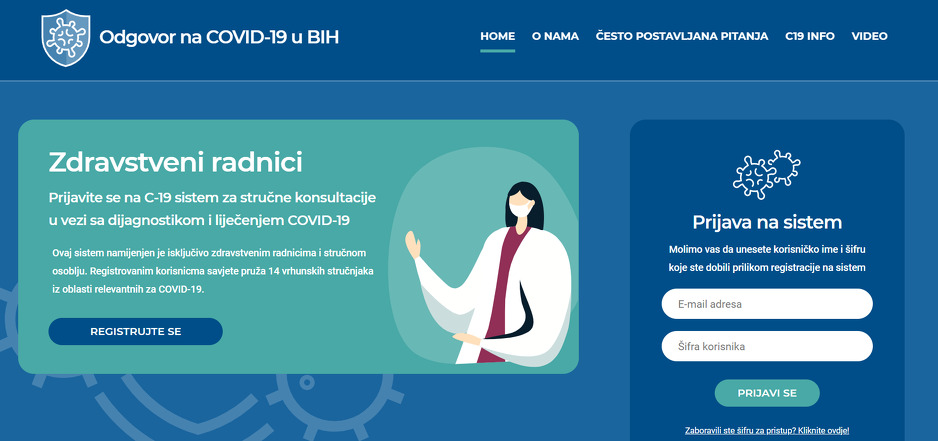Click the Zdravstveni radnici heading

[175, 162]
